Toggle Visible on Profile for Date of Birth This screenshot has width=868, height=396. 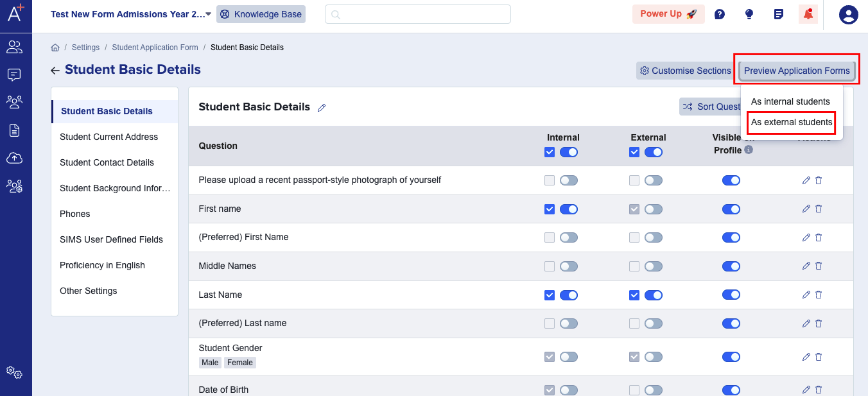tap(731, 390)
